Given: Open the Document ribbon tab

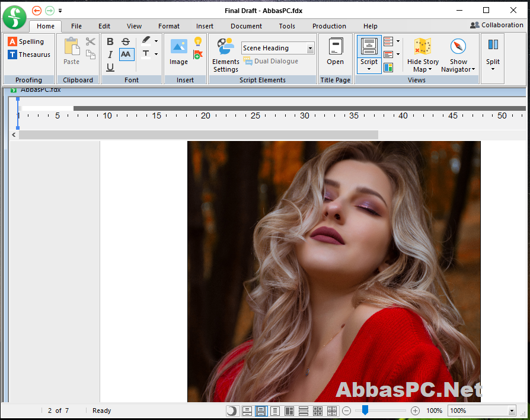Looking at the screenshot, I should coord(246,26).
